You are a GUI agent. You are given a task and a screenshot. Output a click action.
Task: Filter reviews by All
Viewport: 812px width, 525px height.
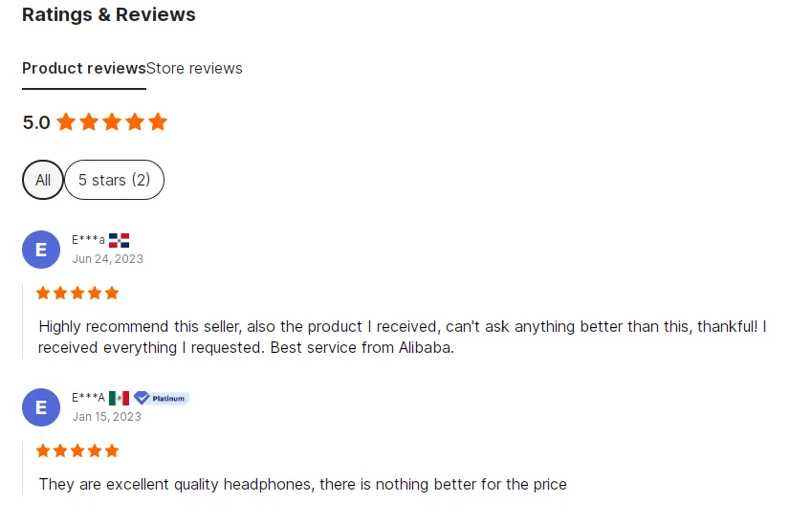(x=43, y=180)
